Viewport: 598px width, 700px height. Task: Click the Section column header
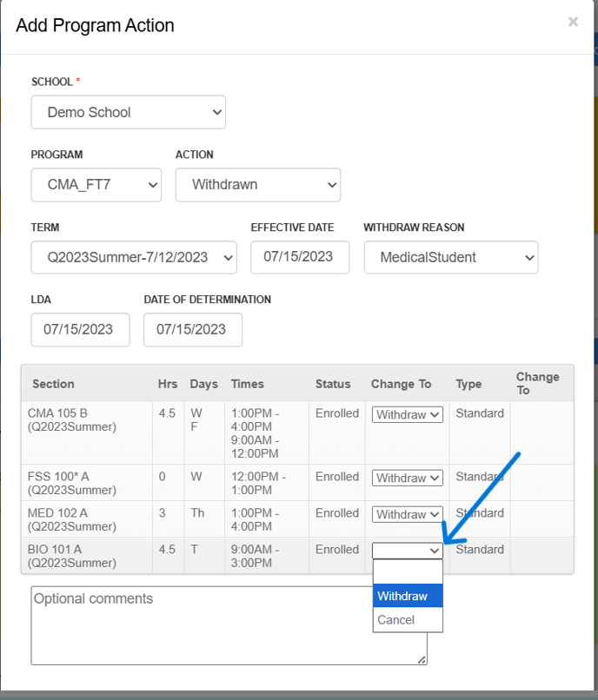53,384
